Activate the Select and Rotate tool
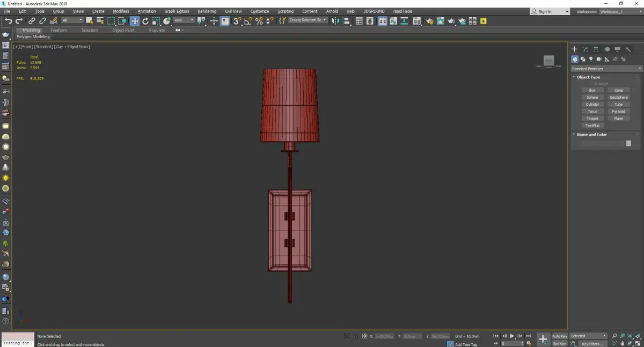Viewport: 644px width, 347px height. [145, 21]
